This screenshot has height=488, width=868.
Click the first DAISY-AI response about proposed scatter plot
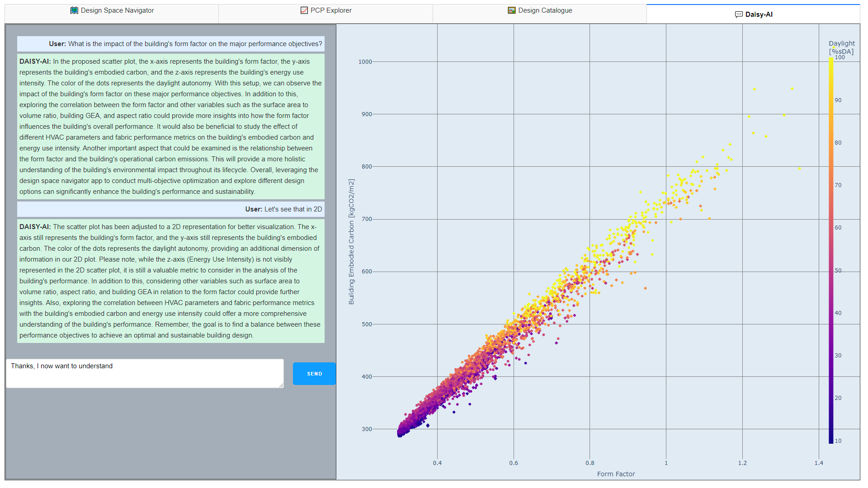171,127
